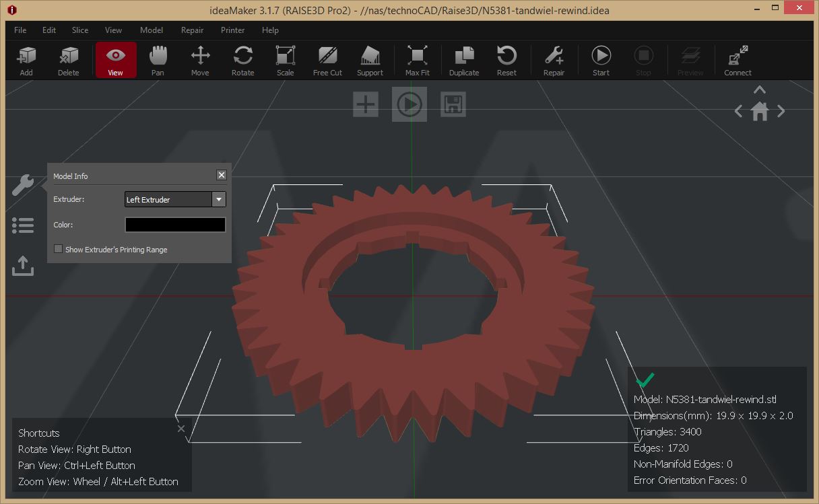Close the Model Info panel
This screenshot has width=819, height=504.
[222, 175]
